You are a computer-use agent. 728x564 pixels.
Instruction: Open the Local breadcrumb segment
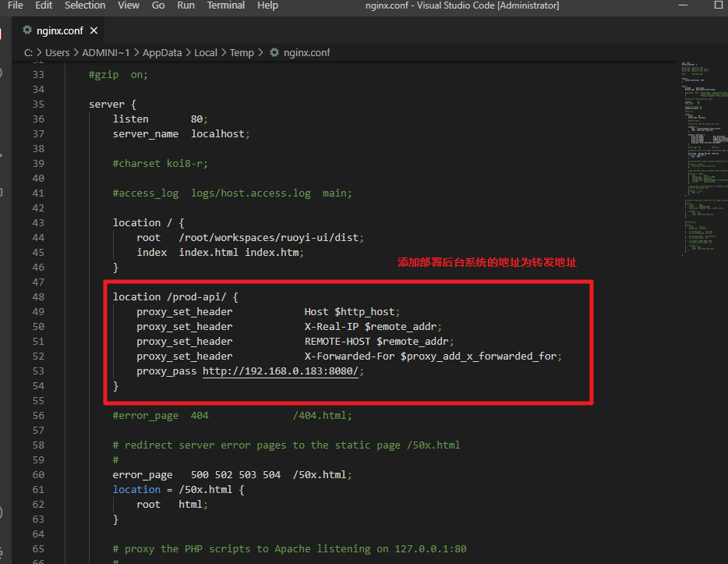pos(206,53)
